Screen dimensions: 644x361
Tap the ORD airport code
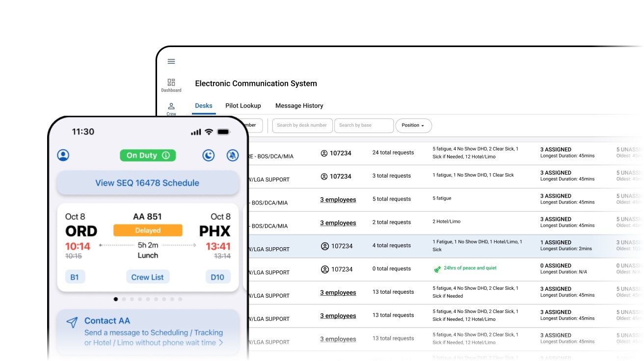(81, 231)
